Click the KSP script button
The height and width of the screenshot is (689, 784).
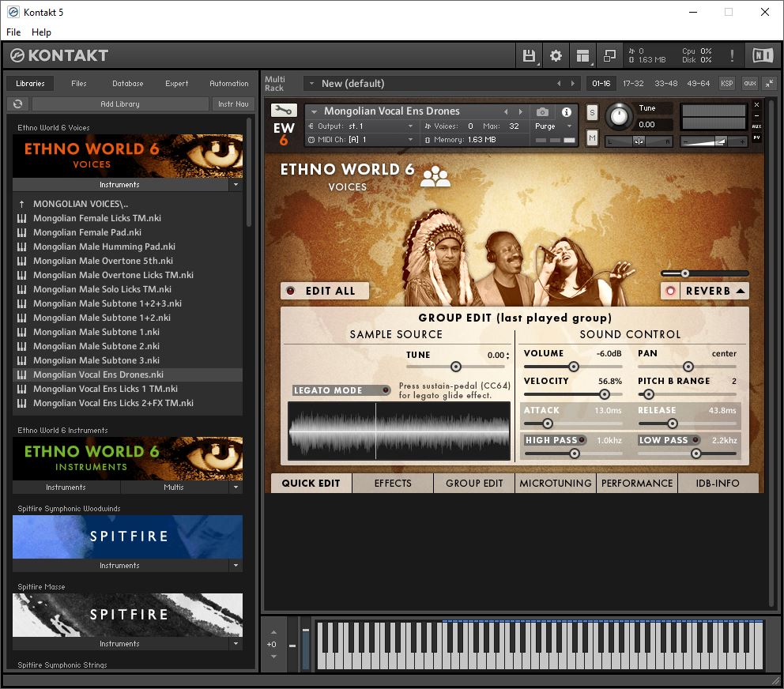pyautogui.click(x=727, y=84)
